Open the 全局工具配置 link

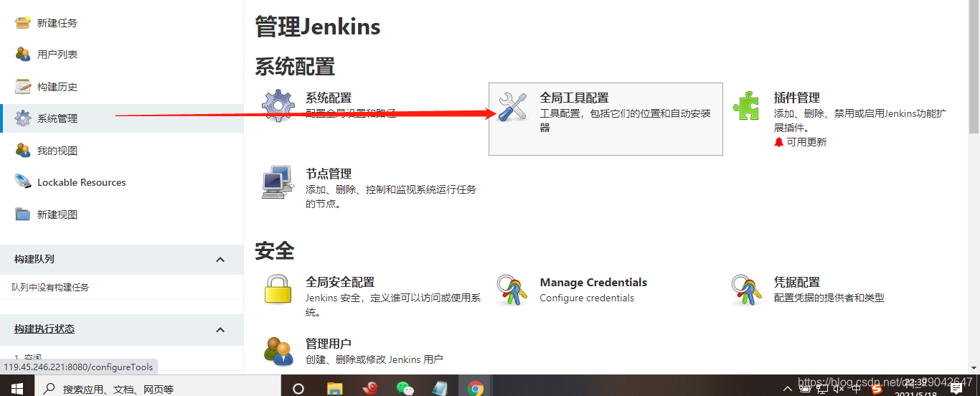click(x=574, y=98)
